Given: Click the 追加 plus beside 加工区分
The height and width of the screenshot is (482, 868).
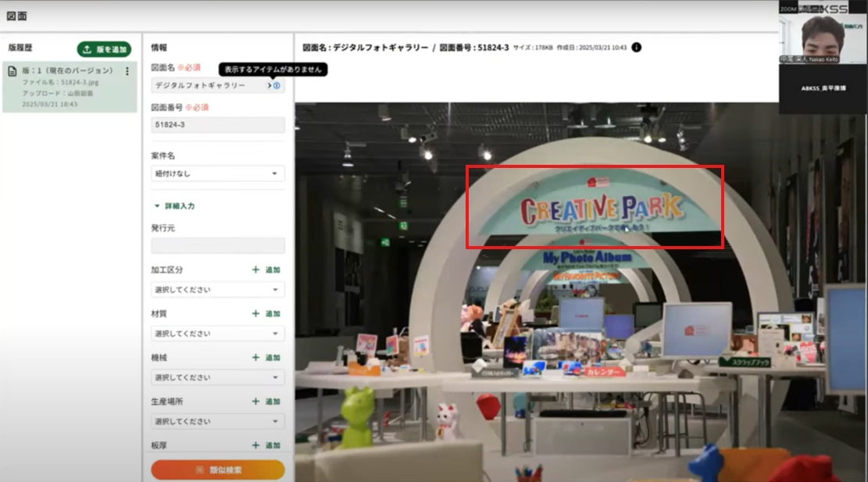Looking at the screenshot, I should (266, 270).
